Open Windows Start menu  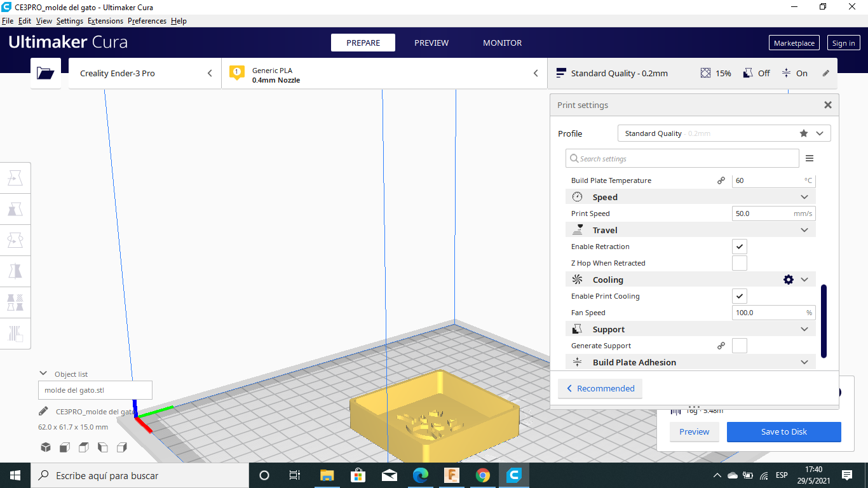(15, 475)
